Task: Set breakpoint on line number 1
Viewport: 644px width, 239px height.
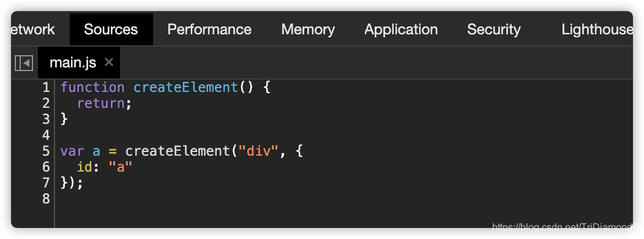Action: pyautogui.click(x=45, y=87)
